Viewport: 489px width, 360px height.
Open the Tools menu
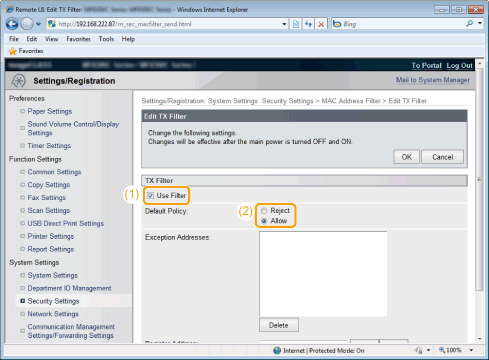pos(106,39)
